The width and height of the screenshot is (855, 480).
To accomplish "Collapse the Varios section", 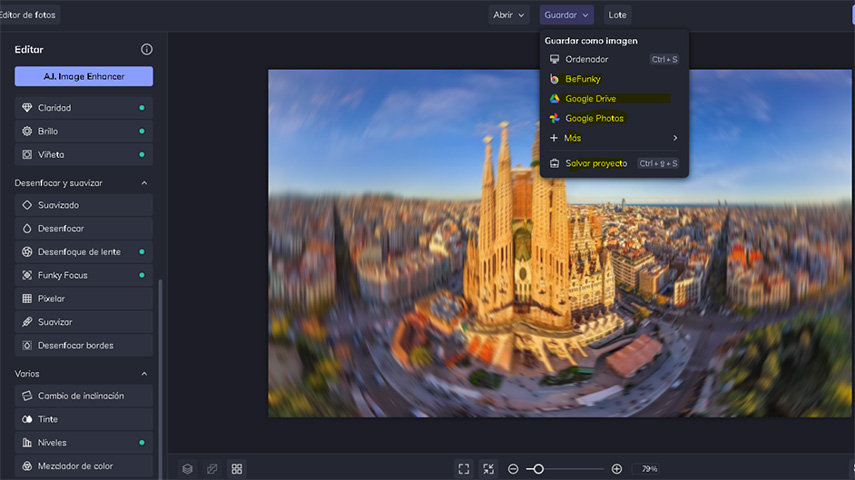I will (144, 374).
